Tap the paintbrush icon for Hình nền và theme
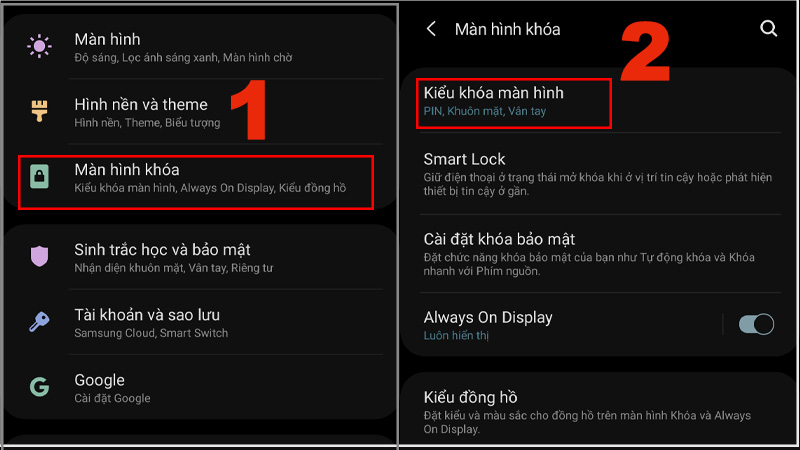Screen dimensions: 800x450 pos(39,111)
